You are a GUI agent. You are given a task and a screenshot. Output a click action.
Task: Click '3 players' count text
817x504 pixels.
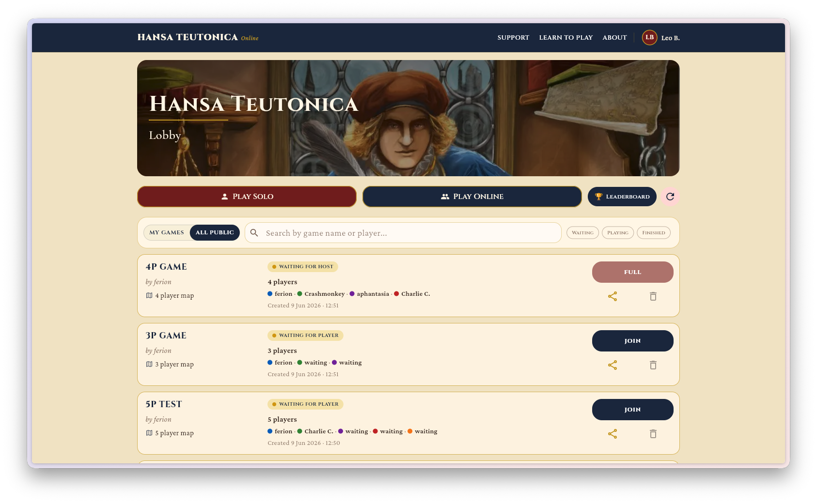[x=283, y=351]
